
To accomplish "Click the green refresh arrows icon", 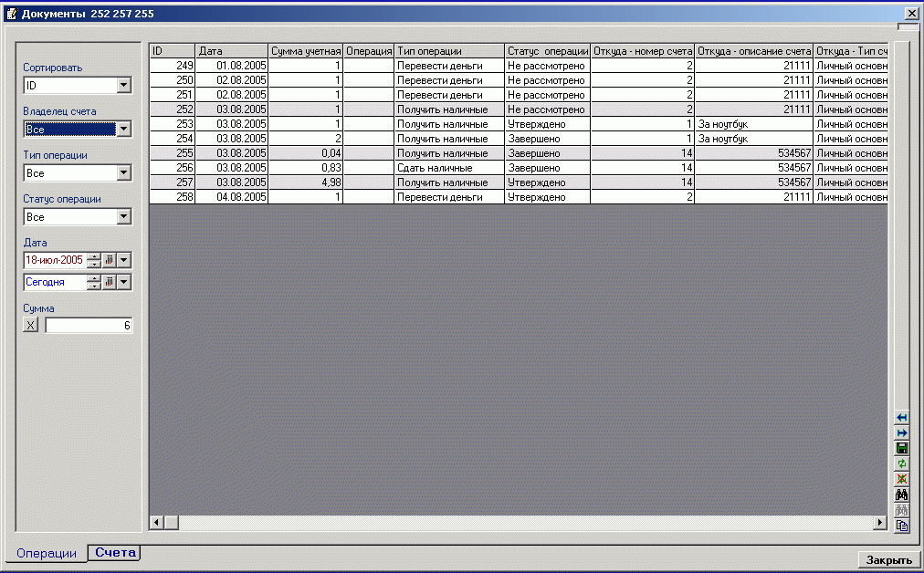I will point(901,464).
